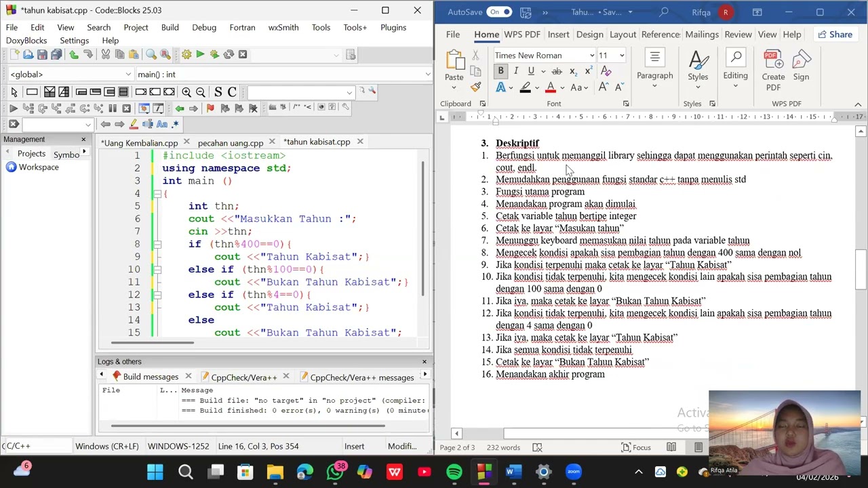Click the Windows Start button
868x488 pixels.
click(155, 472)
